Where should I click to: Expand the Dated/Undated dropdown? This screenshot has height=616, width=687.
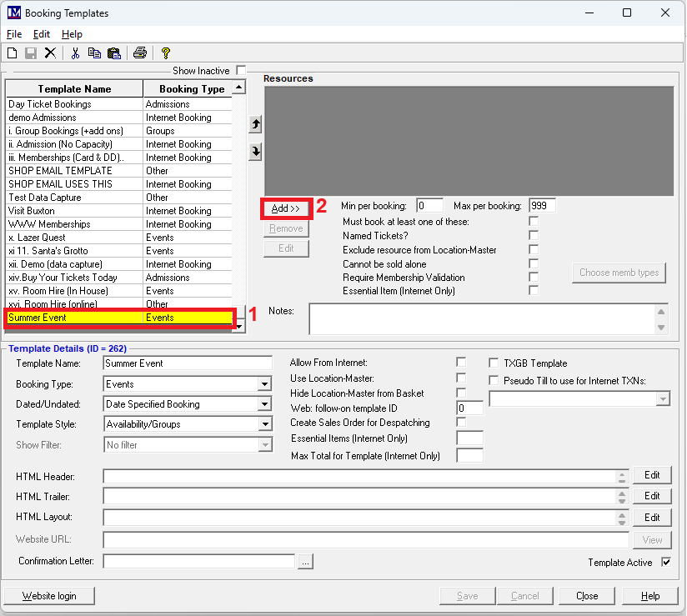click(x=264, y=404)
